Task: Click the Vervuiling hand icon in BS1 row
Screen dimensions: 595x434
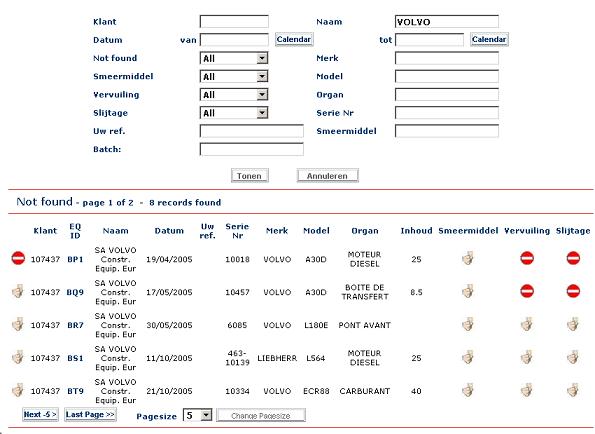Action: click(526, 357)
